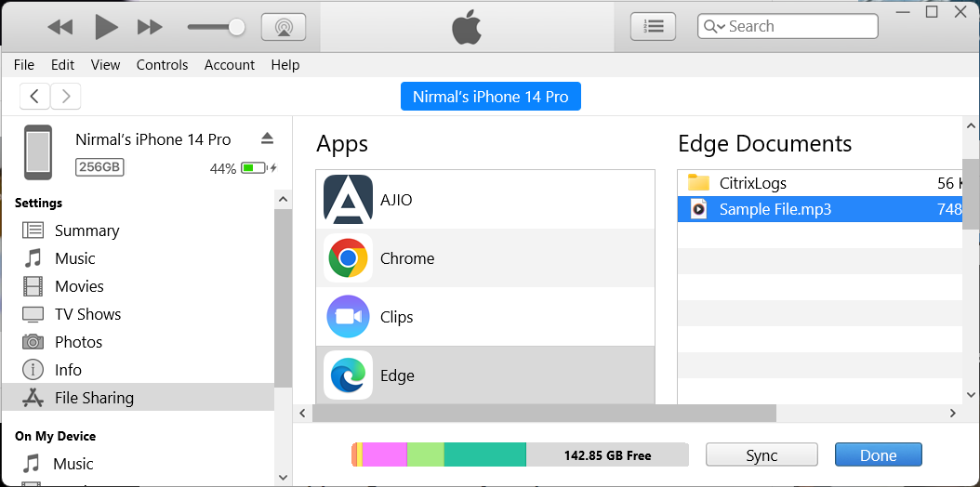The width and height of the screenshot is (980, 487).
Task: Select TV Shows in the sidebar
Action: pyautogui.click(x=138, y=314)
